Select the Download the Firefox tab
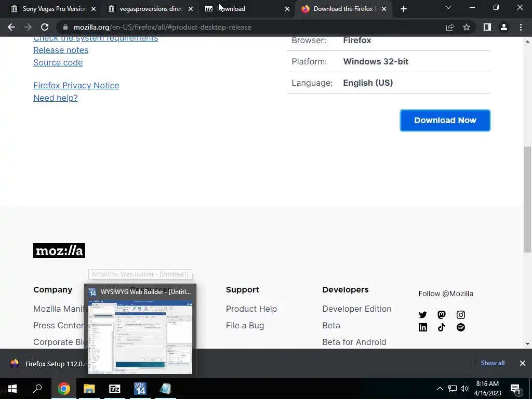 [339, 9]
